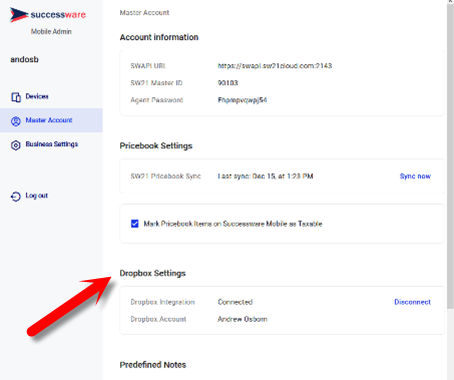Click the Agent Password value
This screenshot has height=380, width=454.
point(242,100)
